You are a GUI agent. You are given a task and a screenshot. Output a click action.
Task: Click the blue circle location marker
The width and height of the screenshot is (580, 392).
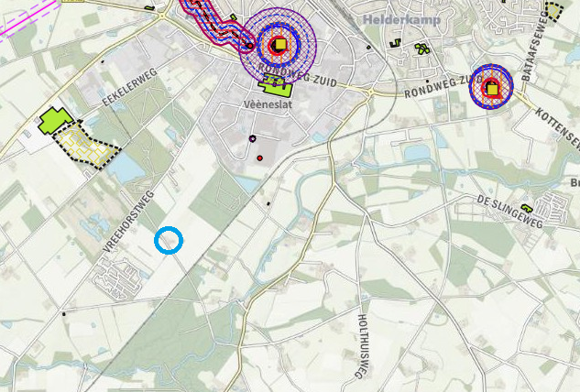point(169,240)
